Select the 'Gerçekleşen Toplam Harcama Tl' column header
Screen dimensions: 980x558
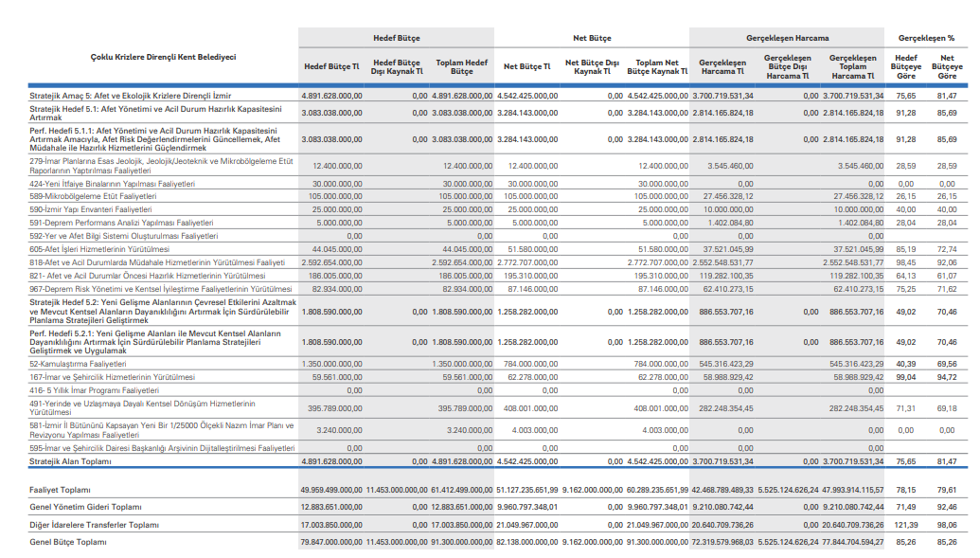852,67
